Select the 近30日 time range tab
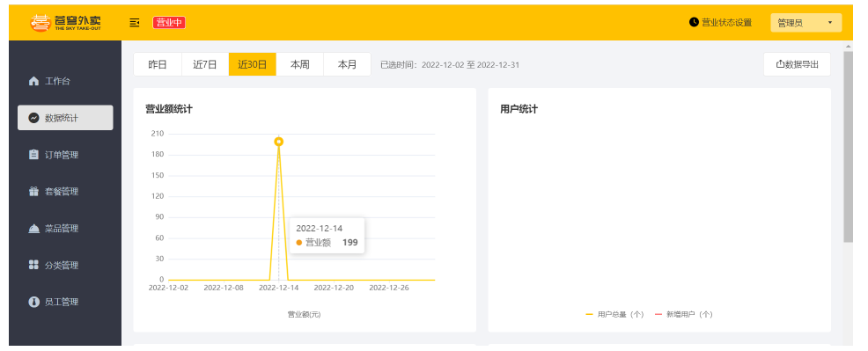Image resolution: width=868 pixels, height=351 pixels. coord(253,65)
